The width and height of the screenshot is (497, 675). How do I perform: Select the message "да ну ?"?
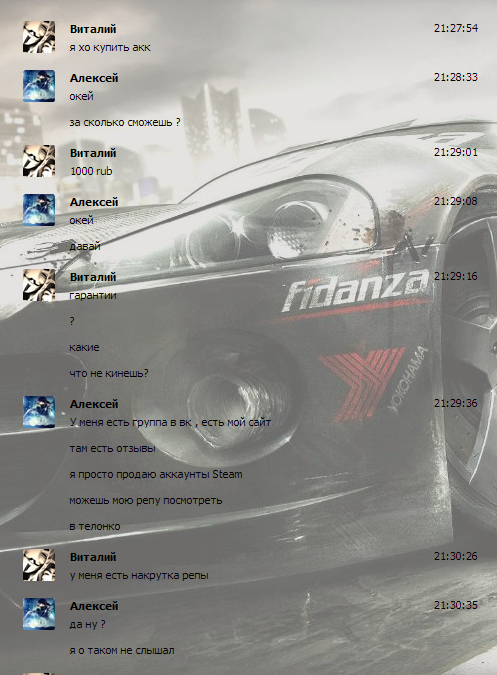click(x=87, y=625)
